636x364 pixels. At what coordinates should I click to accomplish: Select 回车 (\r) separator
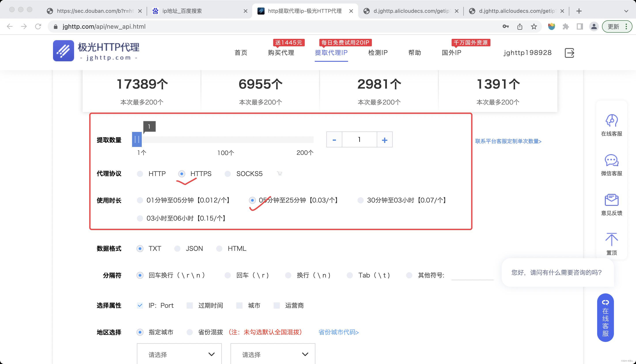click(x=227, y=275)
